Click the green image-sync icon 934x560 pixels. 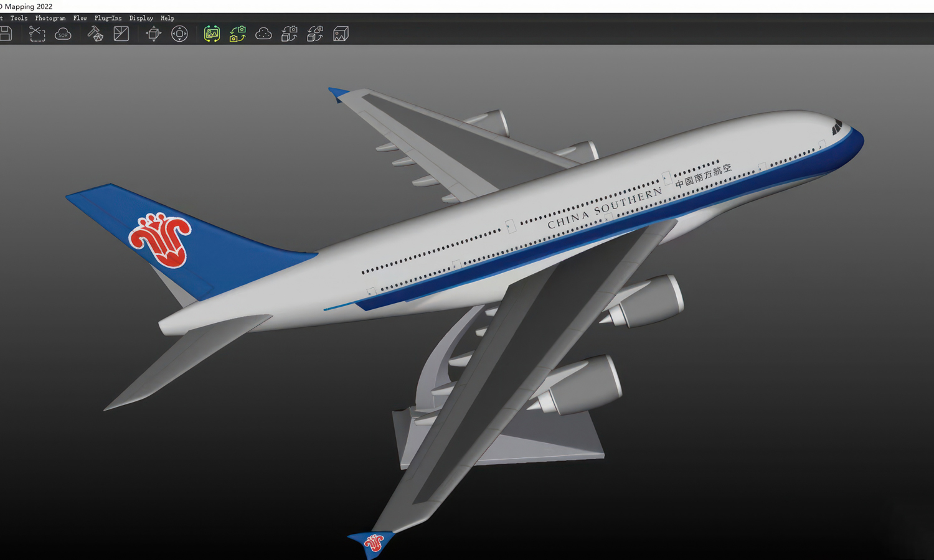tap(212, 34)
